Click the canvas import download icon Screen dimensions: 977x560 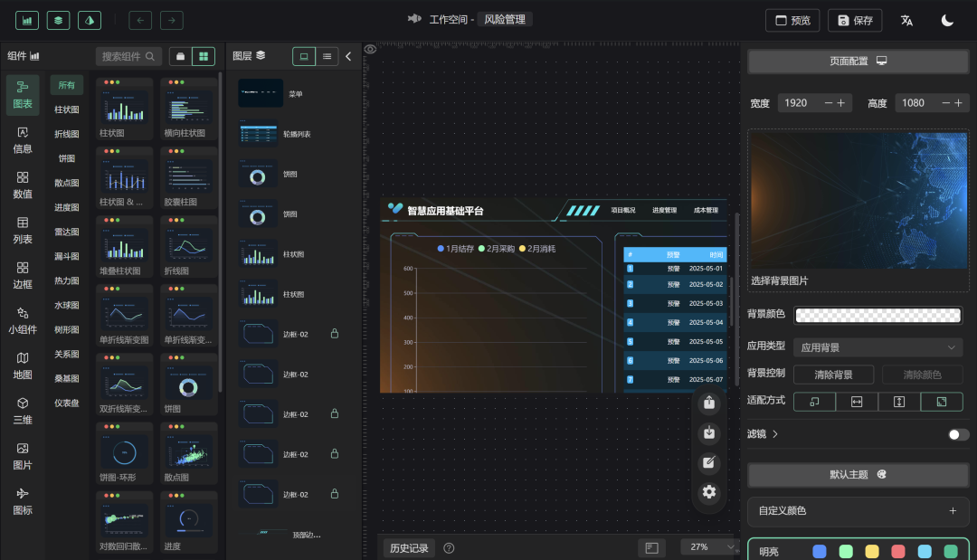pos(709,433)
